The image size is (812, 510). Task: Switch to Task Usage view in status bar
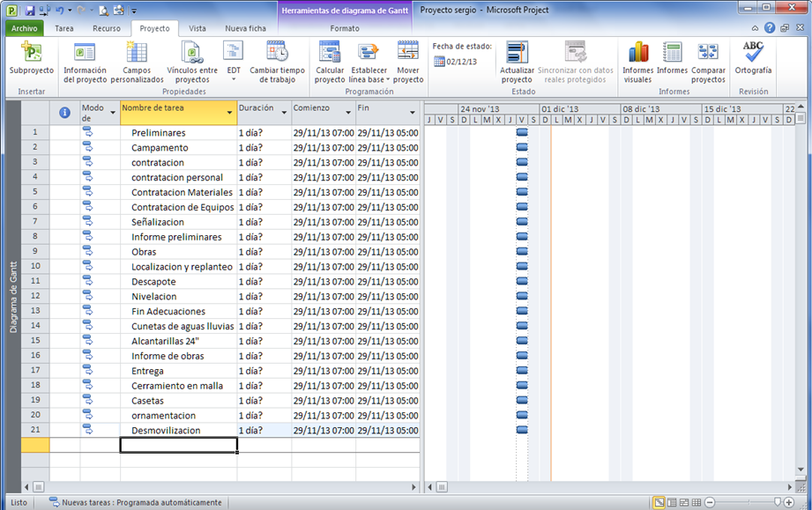(672, 502)
